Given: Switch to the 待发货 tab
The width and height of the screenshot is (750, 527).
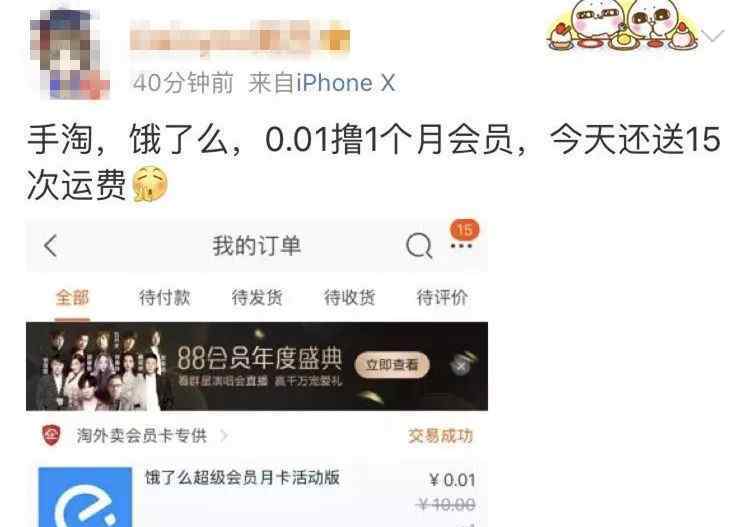Looking at the screenshot, I should click(257, 297).
